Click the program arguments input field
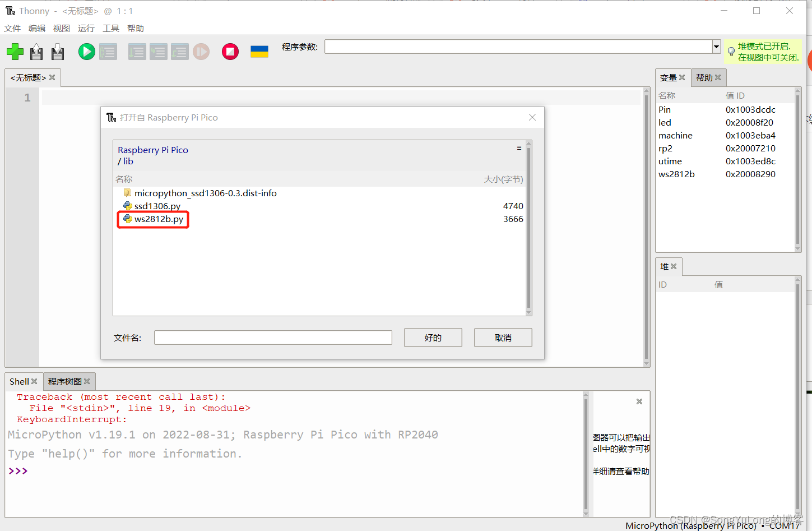 pyautogui.click(x=518, y=47)
